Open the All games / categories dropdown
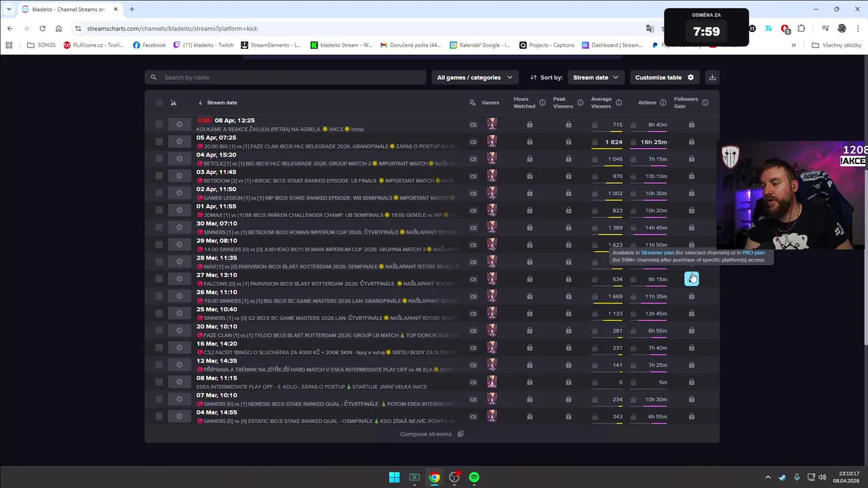The height and width of the screenshot is (488, 868). pyautogui.click(x=475, y=77)
